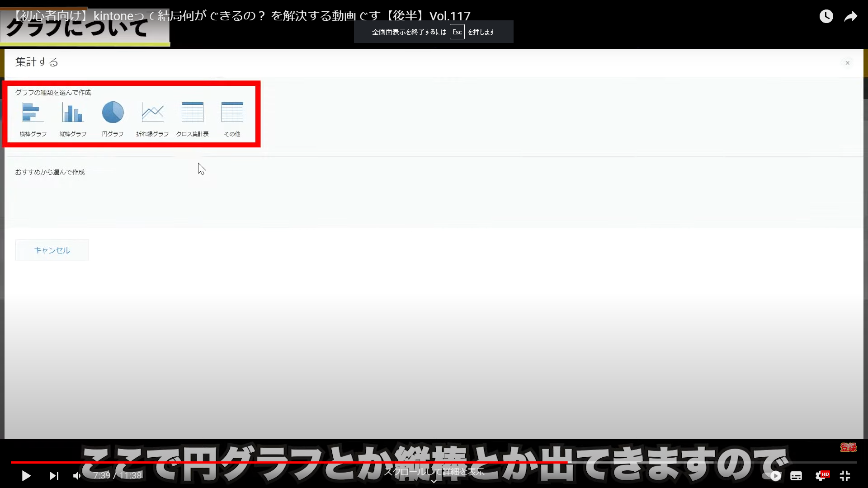Click the Share arrow icon
868x488 pixels.
[851, 17]
